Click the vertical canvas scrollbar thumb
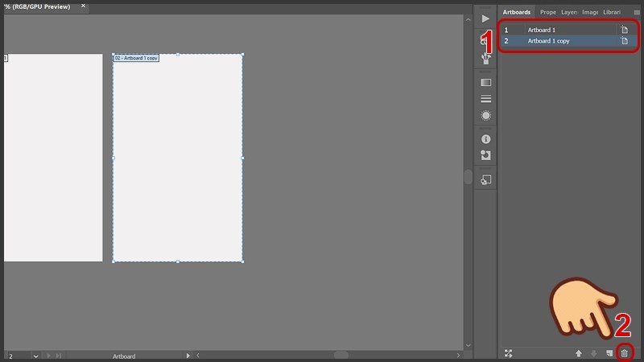This screenshot has width=644, height=362. [x=468, y=177]
